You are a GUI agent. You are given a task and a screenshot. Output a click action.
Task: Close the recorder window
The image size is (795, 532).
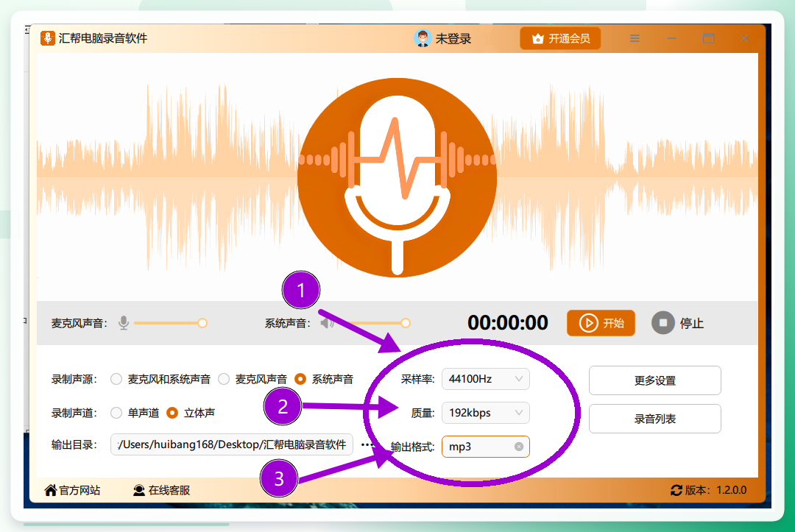[x=745, y=38]
